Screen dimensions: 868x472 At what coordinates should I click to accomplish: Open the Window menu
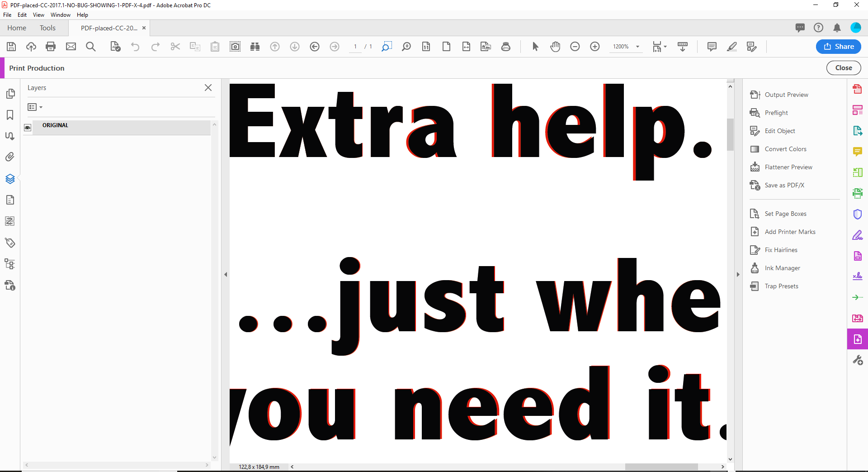click(x=61, y=15)
